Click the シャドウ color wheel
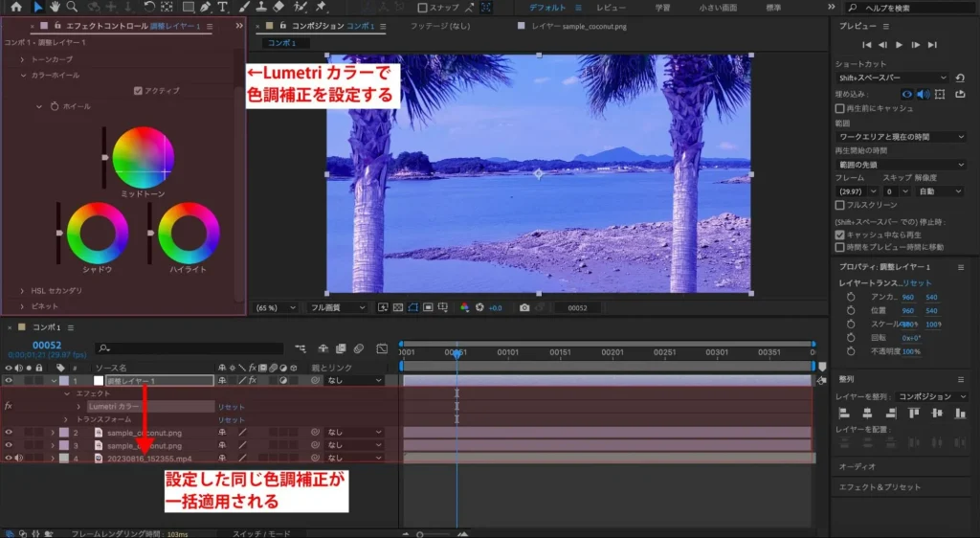 (x=98, y=233)
